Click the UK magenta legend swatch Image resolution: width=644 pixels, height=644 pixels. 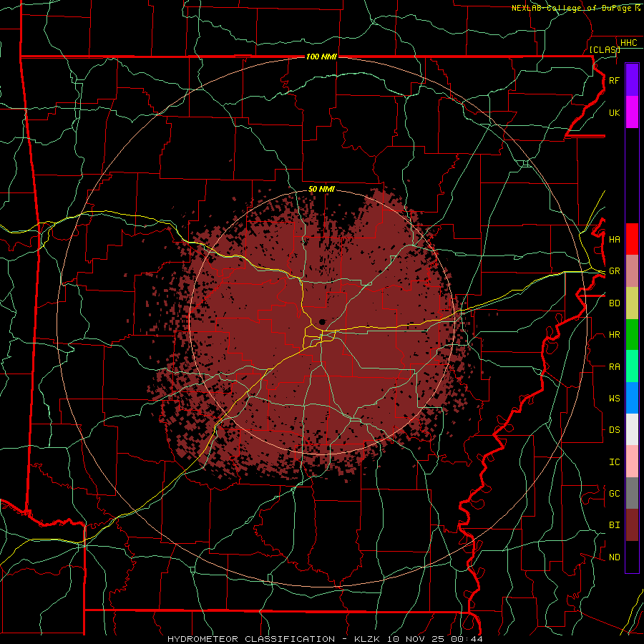pyautogui.click(x=632, y=112)
